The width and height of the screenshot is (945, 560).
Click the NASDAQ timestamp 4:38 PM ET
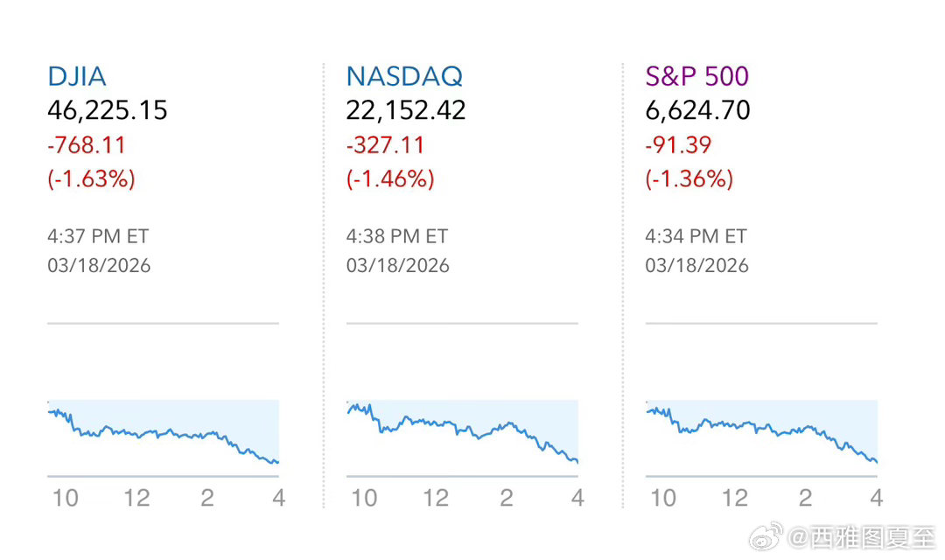(x=397, y=236)
